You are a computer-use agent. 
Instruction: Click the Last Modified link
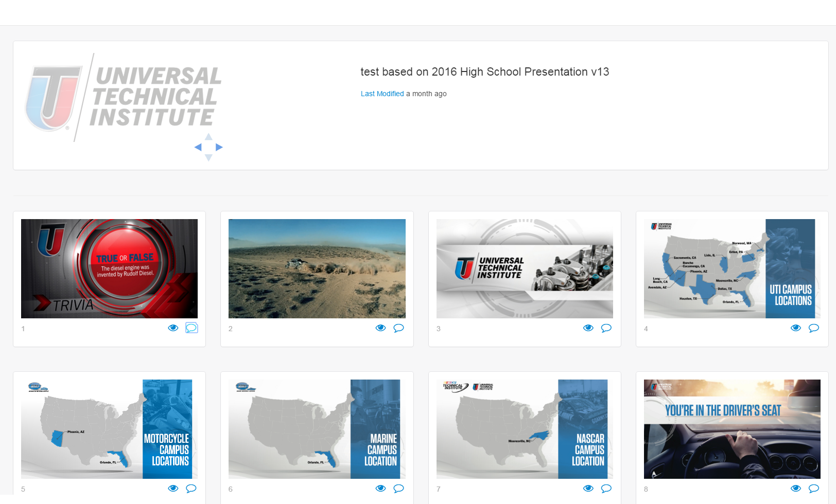pos(382,94)
